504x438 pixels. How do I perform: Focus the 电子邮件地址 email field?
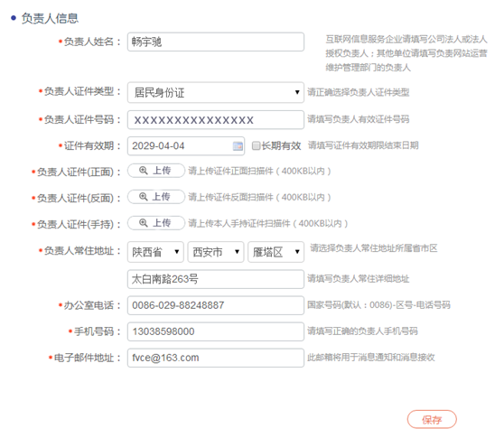click(x=216, y=358)
